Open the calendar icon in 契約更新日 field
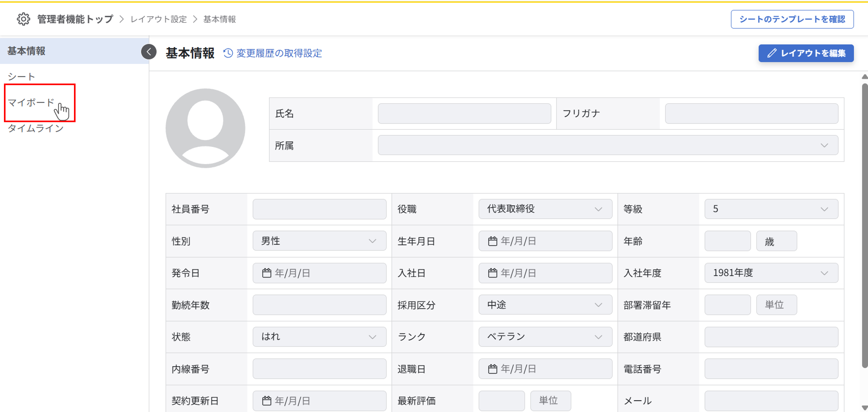This screenshot has height=412, width=868. pyautogui.click(x=267, y=401)
